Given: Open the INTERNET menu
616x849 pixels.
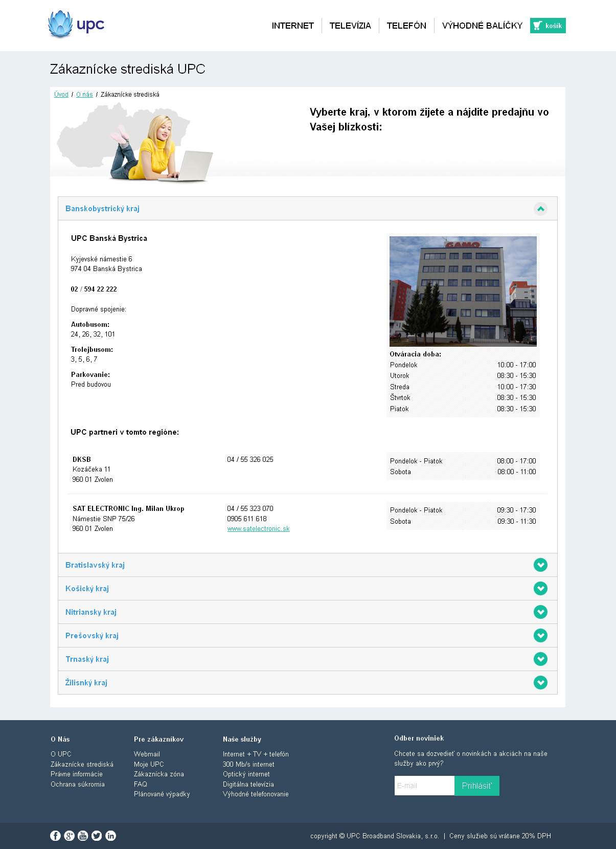Looking at the screenshot, I should [292, 26].
